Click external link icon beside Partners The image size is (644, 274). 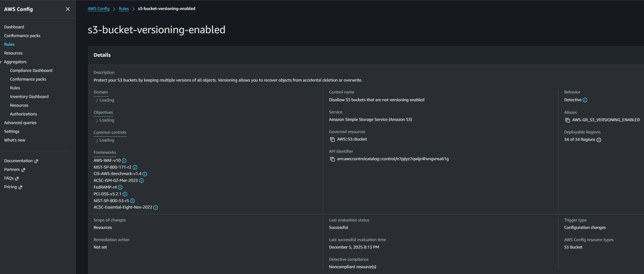(x=23, y=170)
